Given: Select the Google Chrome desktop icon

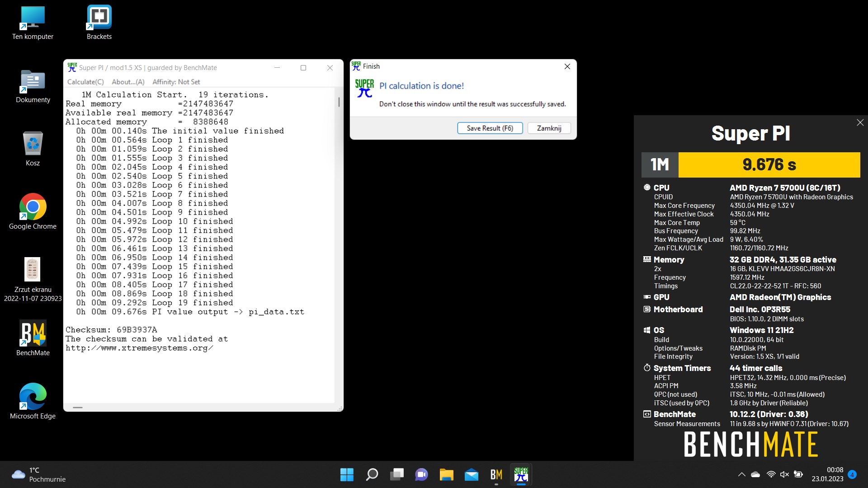Looking at the screenshot, I should pos(33,211).
